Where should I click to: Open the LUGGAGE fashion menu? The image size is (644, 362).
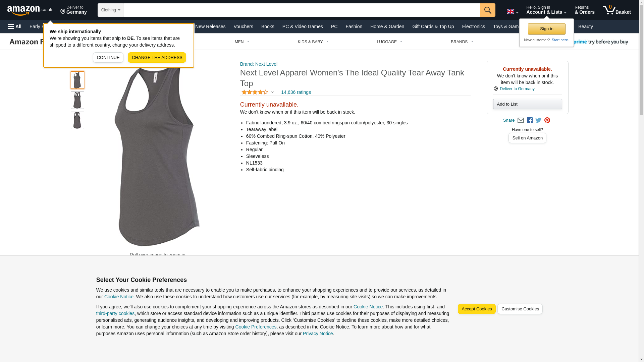coord(389,42)
